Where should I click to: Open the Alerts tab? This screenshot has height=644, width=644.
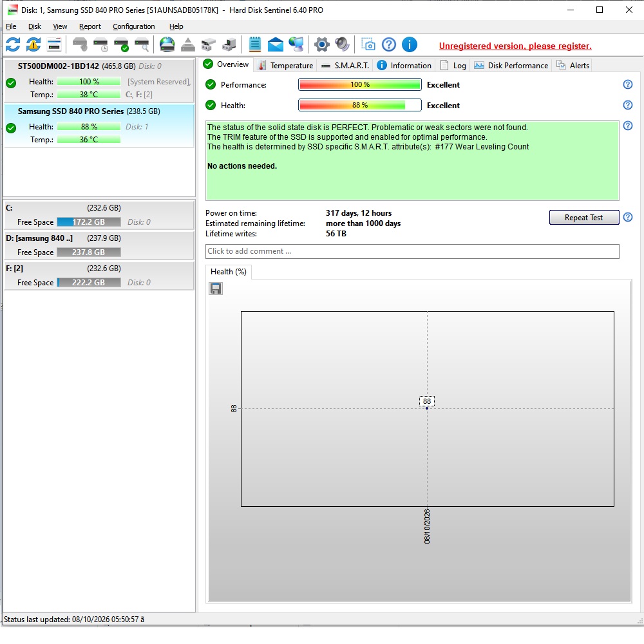pos(573,66)
